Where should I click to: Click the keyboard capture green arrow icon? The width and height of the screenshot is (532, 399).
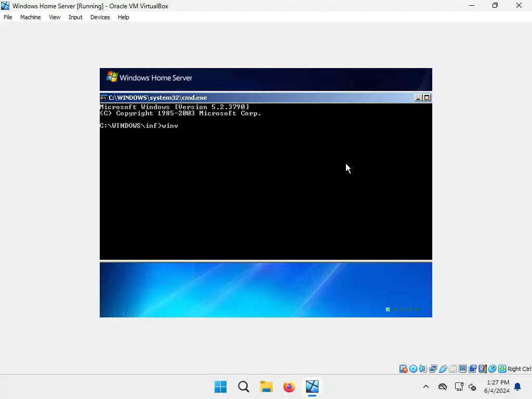pyautogui.click(x=502, y=369)
